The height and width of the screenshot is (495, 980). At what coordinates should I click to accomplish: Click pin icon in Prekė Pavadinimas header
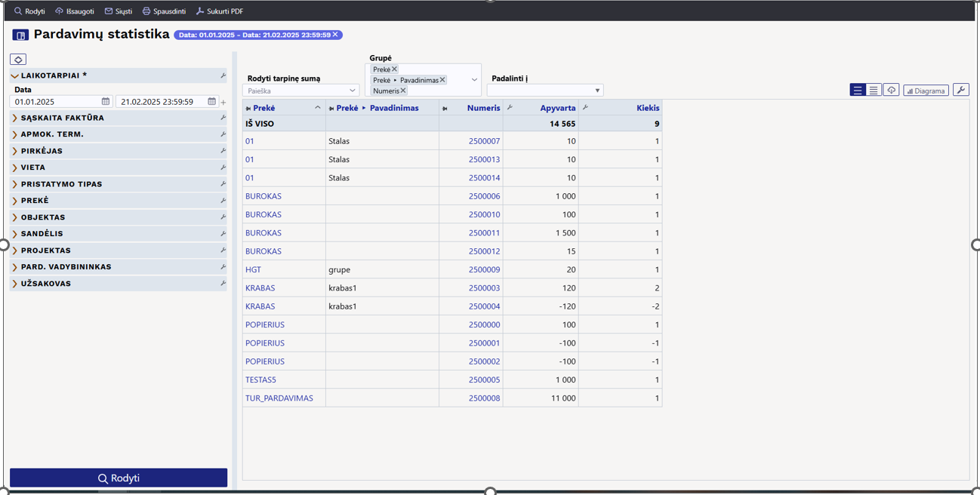click(331, 109)
